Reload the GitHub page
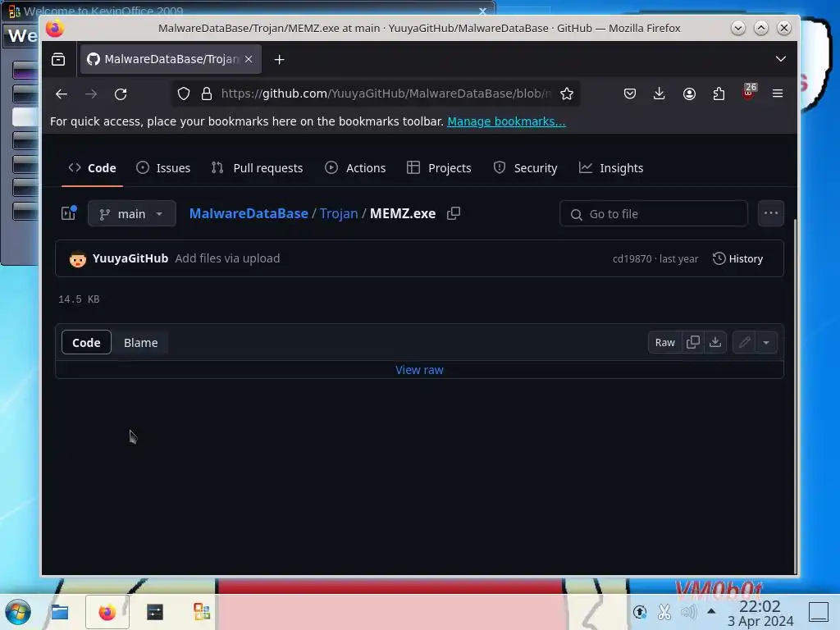 pos(121,94)
